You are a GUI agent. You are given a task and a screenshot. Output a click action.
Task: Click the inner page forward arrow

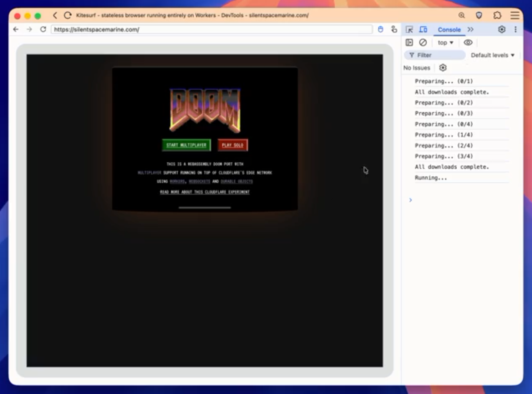(x=29, y=29)
